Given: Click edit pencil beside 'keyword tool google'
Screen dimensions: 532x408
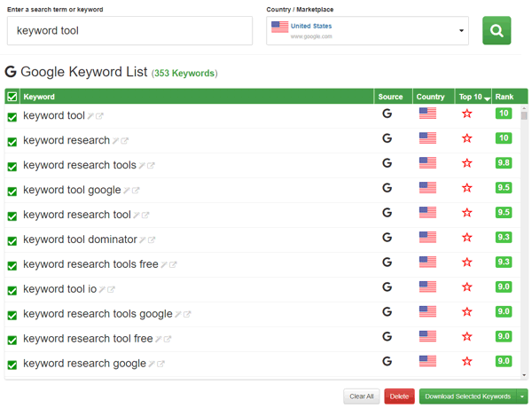Looking at the screenshot, I should 127,191.
